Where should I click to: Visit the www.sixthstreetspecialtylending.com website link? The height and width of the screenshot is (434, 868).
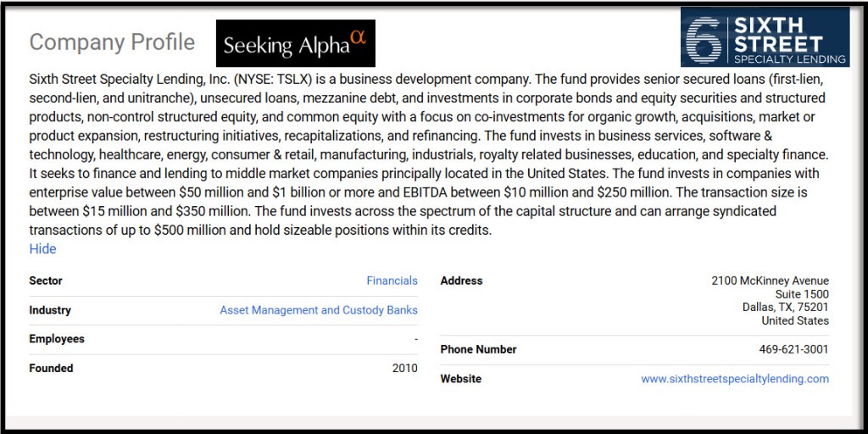click(x=734, y=379)
